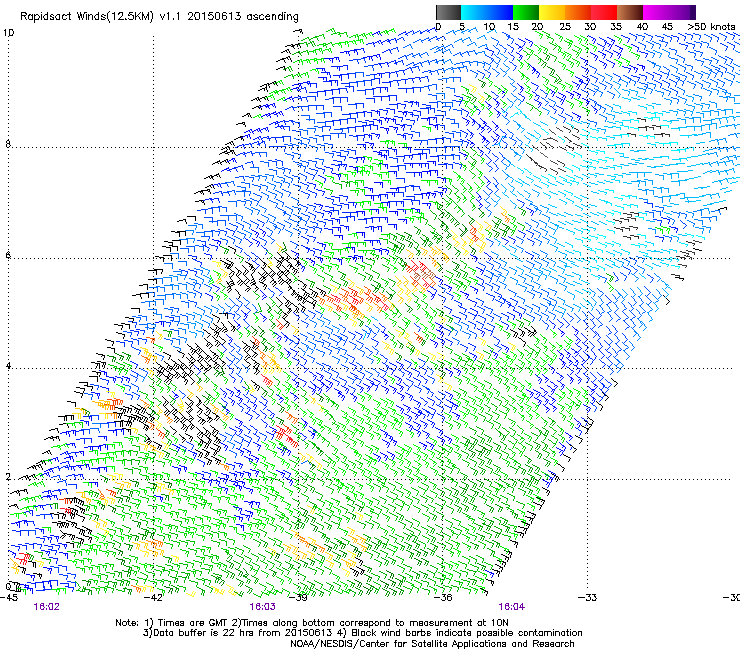Click the latitude axis label '8'
This screenshot has height=650, width=740.
8,144
